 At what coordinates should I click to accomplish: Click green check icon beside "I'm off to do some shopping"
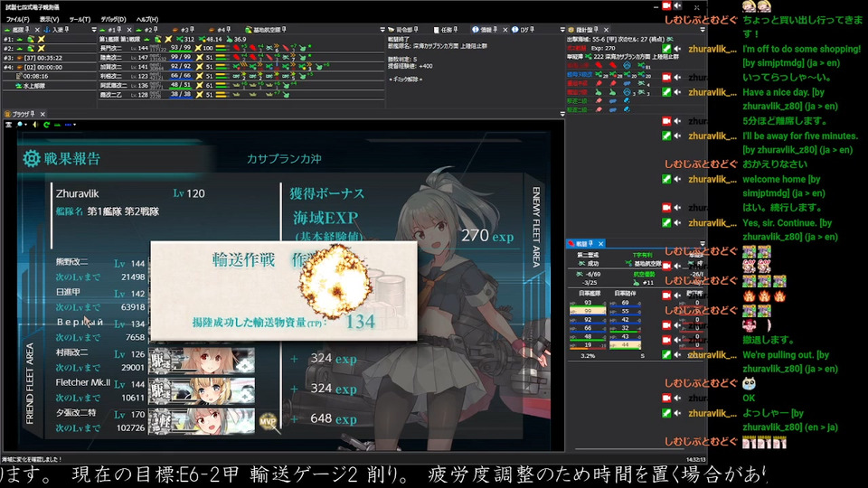click(666, 49)
